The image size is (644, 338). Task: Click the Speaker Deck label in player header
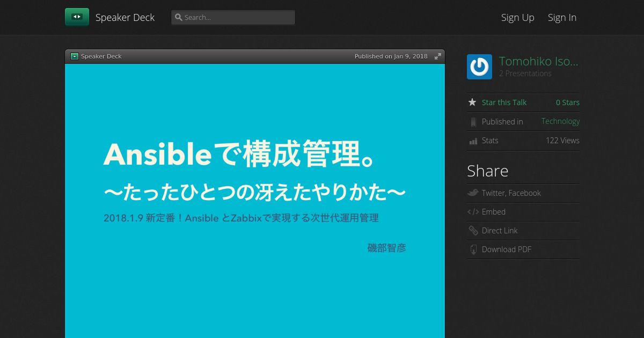(101, 56)
